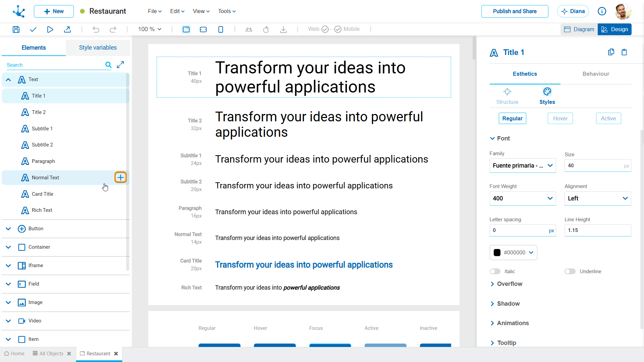644x362 pixels.
Task: Toggle the Mobile checkmark
Action: click(x=338, y=29)
